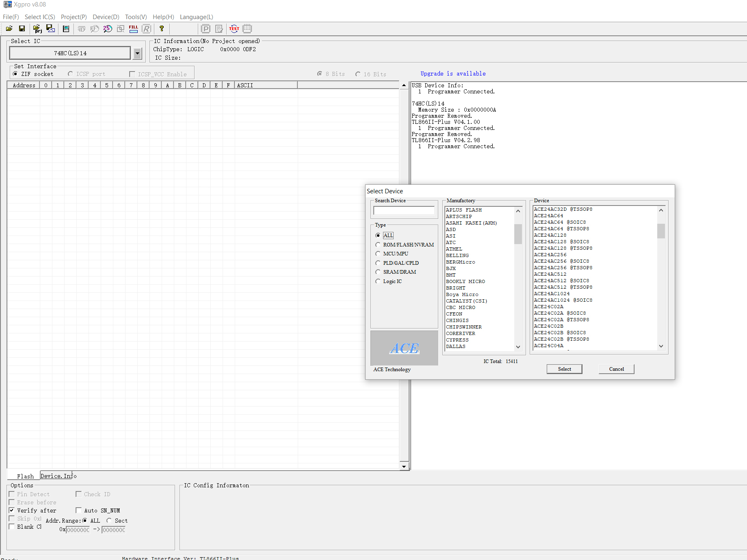Screen dimensions: 747x560
Task: Select Addr. Range ALL radio button
Action: point(85,521)
